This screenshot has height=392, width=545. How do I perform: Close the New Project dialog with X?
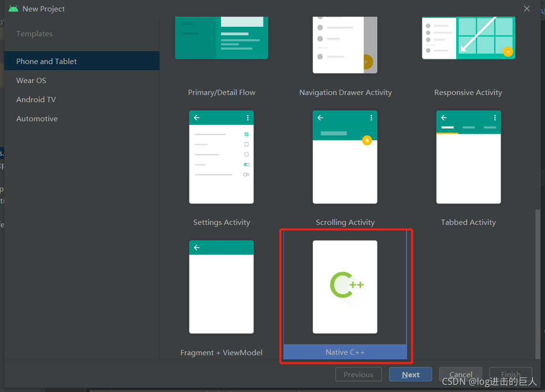526,8
